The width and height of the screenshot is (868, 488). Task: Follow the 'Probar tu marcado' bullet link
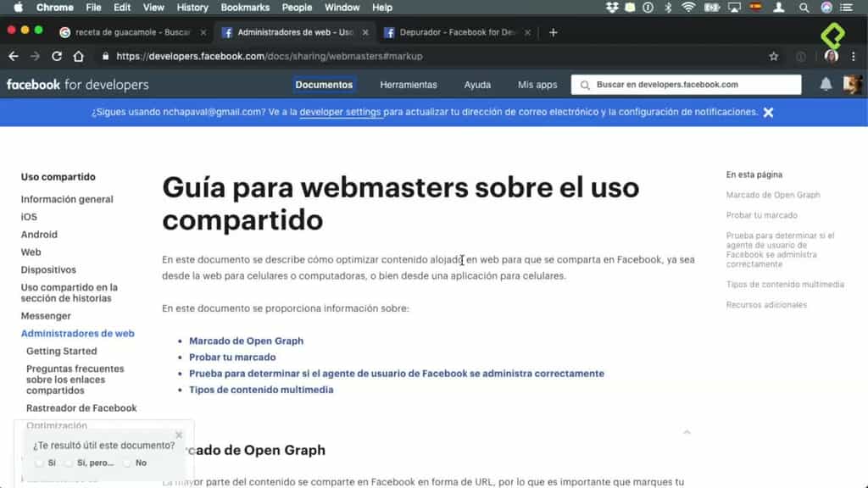pyautogui.click(x=232, y=357)
